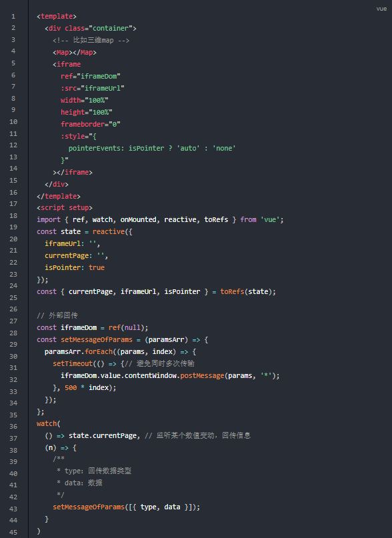Image resolution: width=392 pixels, height=538 pixels.
Task: Click the setTimeout call
Action: tap(73, 364)
